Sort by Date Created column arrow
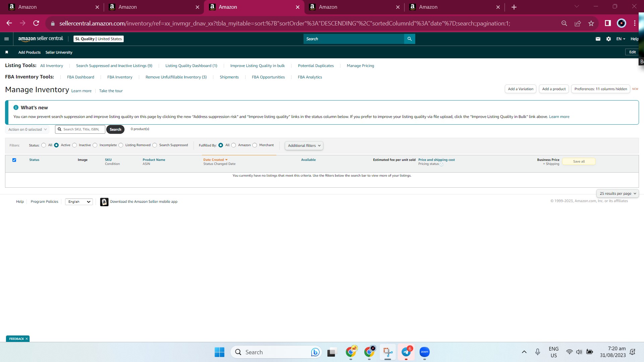The width and height of the screenshot is (644, 362). [x=226, y=160]
